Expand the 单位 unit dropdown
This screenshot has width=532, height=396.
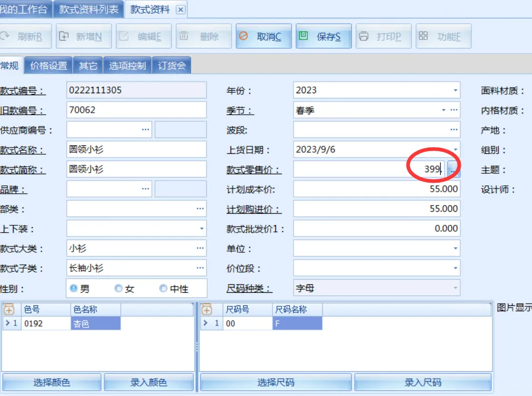pyautogui.click(x=455, y=249)
